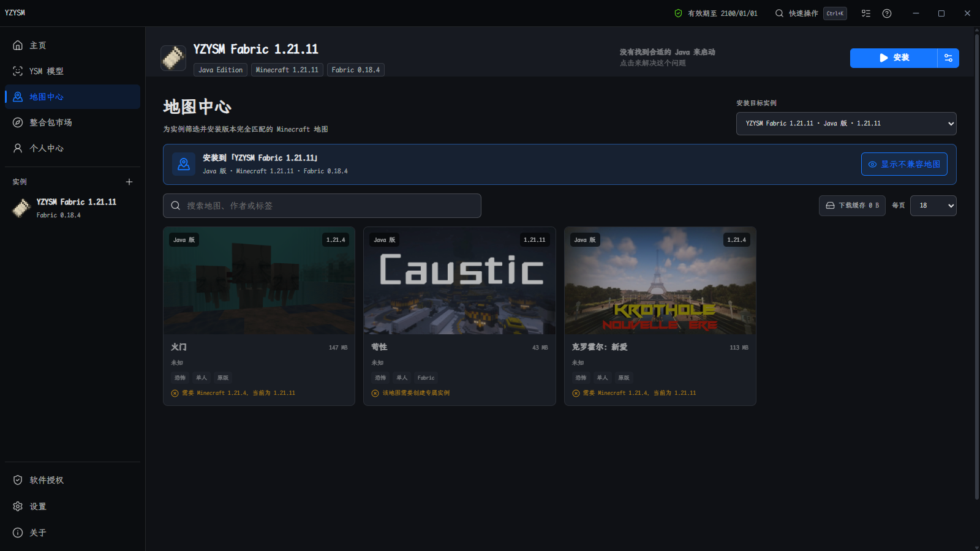Image resolution: width=980 pixels, height=551 pixels.
Task: Open install options sliders icon
Action: pyautogui.click(x=948, y=58)
